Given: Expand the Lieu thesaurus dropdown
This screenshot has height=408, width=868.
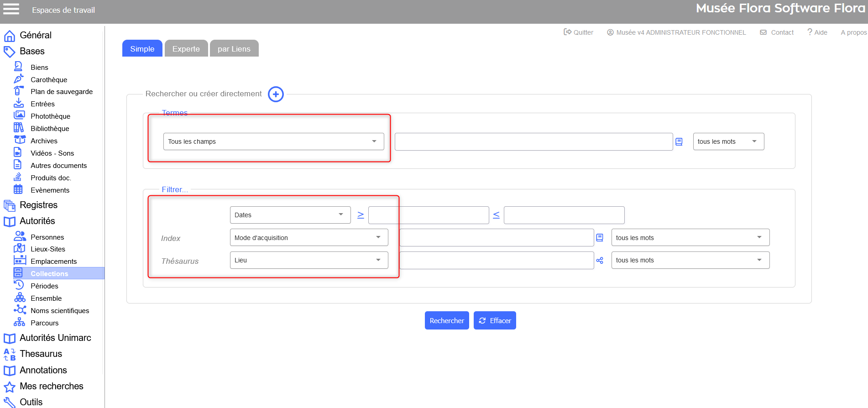Looking at the screenshot, I should (309, 260).
